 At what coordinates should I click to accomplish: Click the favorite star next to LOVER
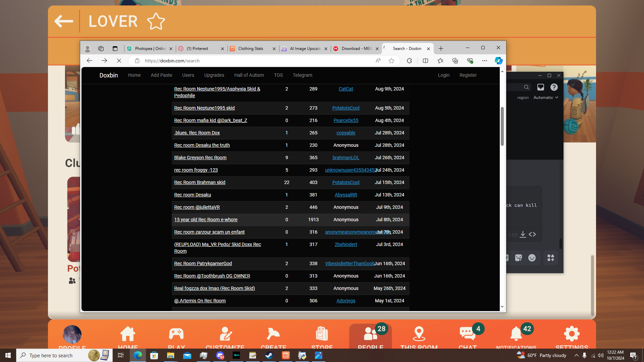[x=156, y=21]
